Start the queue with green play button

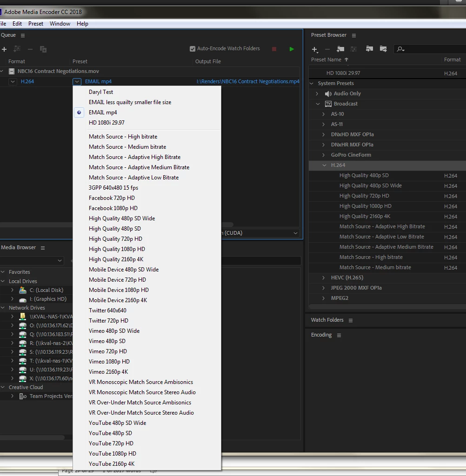292,49
